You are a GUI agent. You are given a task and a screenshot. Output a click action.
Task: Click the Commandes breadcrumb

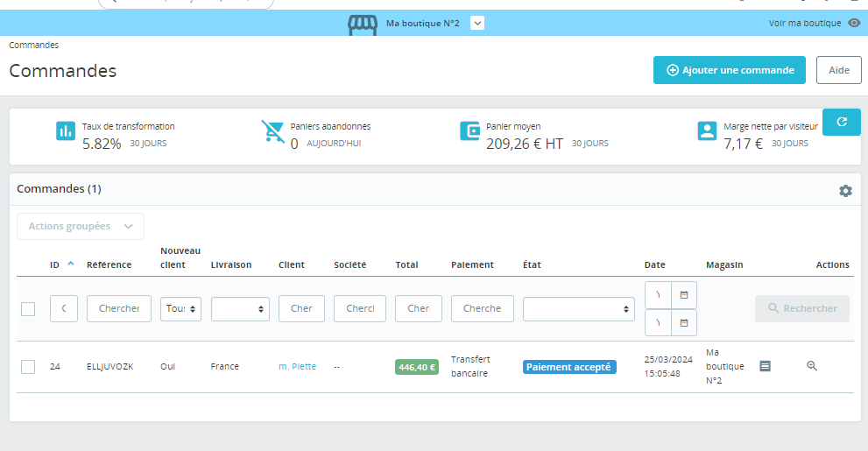pos(34,45)
